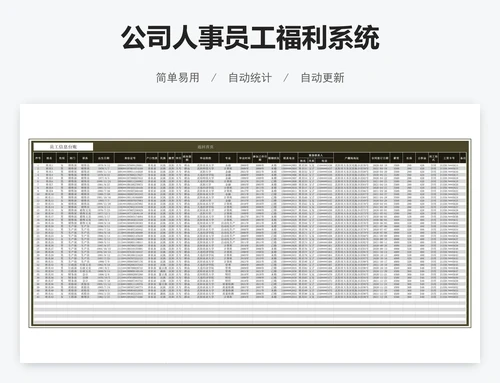Open the 福利首页 tab in header bar
This screenshot has width=500, height=383.
coord(205,147)
